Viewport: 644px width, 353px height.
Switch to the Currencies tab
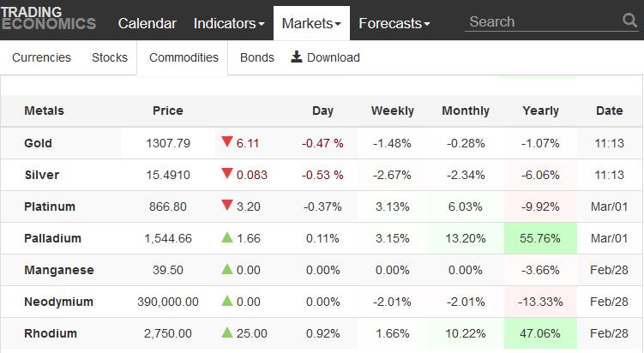click(41, 57)
